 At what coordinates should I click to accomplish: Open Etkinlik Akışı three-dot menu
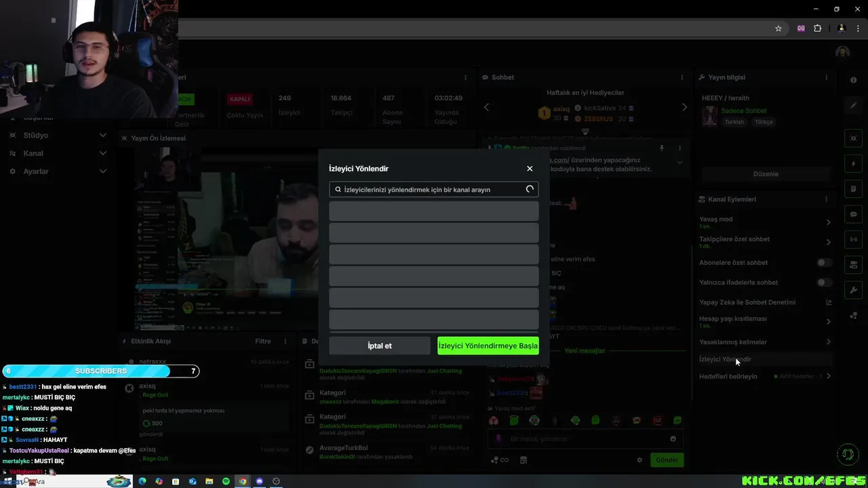(x=285, y=342)
